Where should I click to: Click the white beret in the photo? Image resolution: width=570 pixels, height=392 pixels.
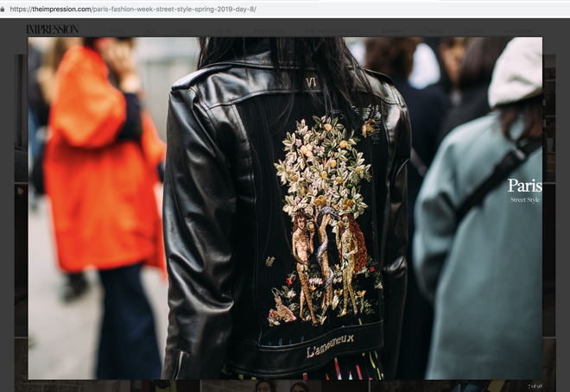[515, 69]
